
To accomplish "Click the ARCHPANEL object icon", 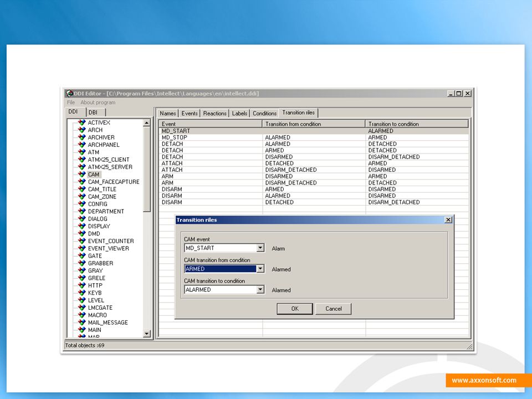I will point(82,145).
